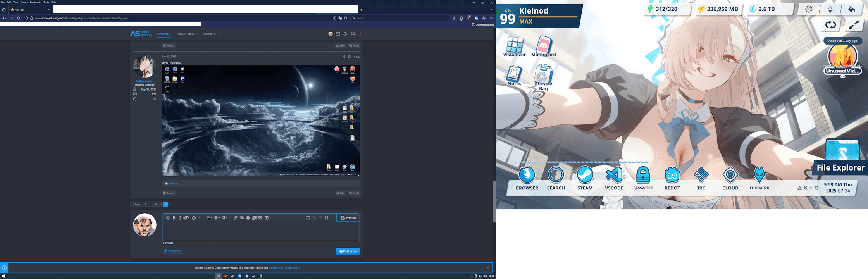Click the eraser remove-formatting icon in editor
This screenshot has height=279, width=868.
[x=168, y=218]
